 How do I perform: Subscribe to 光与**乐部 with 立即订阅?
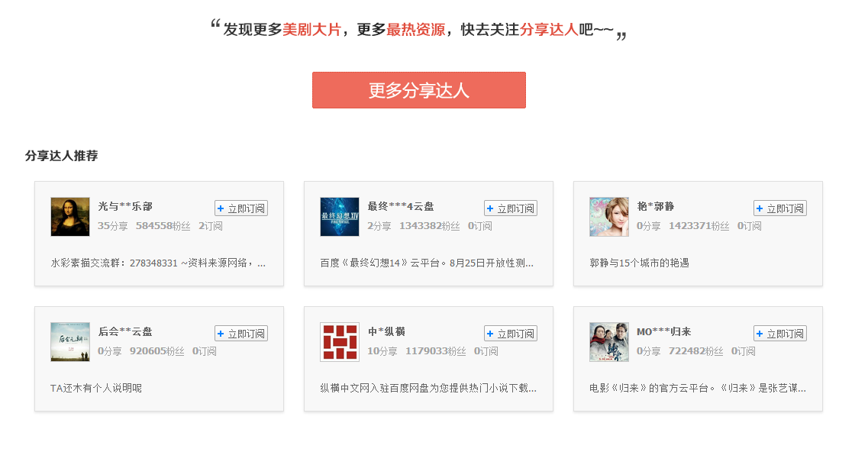pos(240,208)
